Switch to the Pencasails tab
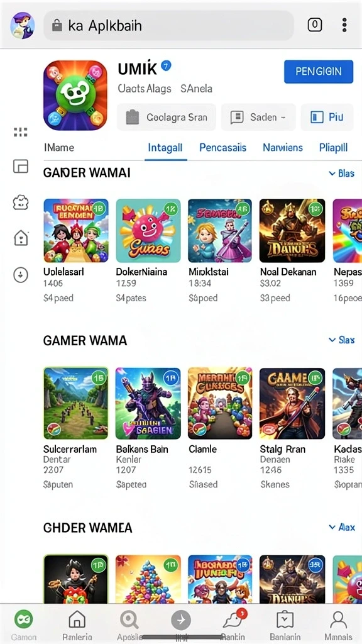The width and height of the screenshot is (362, 644). coord(223,147)
